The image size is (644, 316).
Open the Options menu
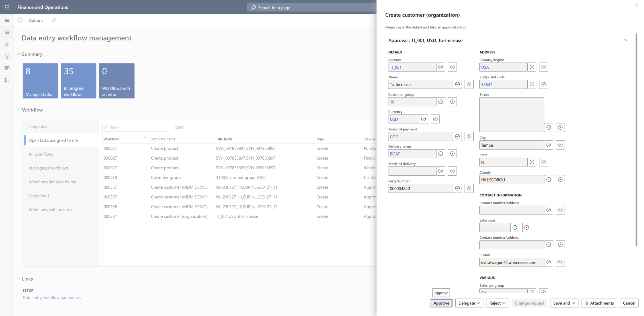click(x=36, y=20)
